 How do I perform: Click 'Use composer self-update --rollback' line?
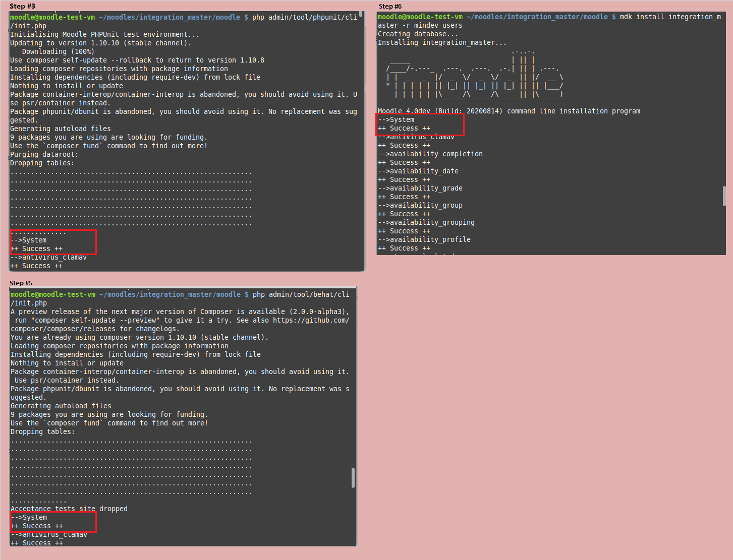[x=137, y=60]
